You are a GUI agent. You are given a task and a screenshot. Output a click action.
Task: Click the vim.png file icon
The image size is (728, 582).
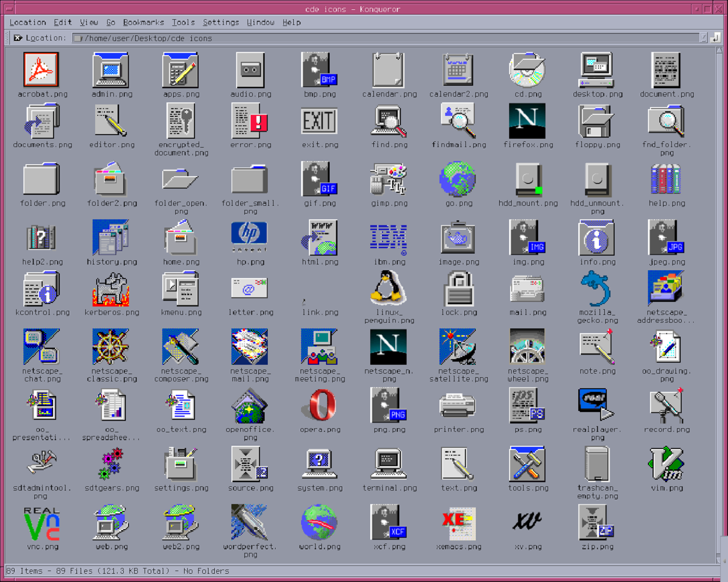[x=667, y=464]
